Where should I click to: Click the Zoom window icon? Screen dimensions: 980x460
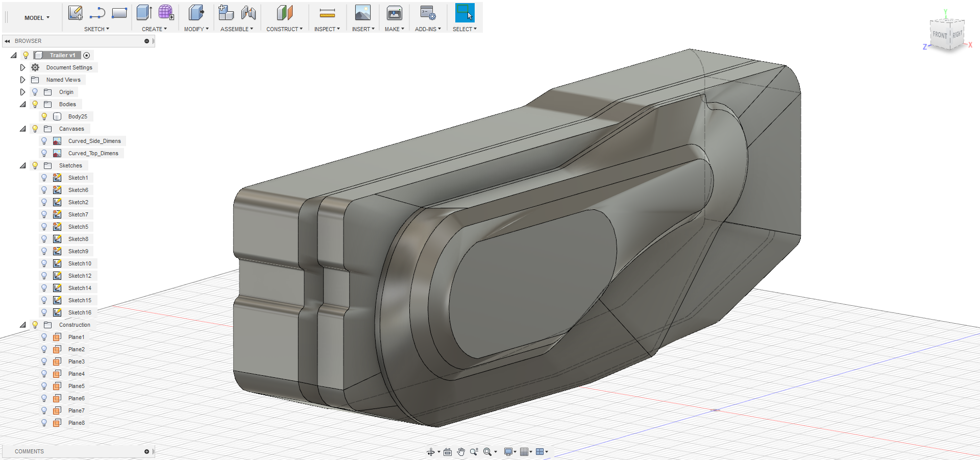pos(474,452)
